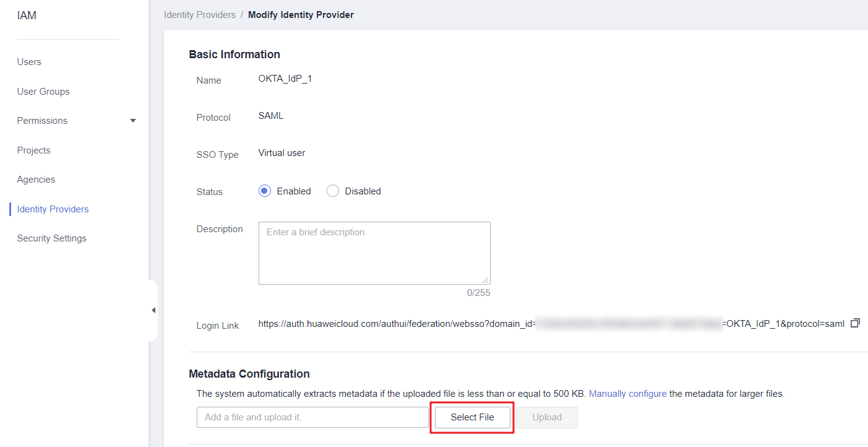The image size is (868, 447).
Task: Open Security Settings in the sidebar
Action: (x=52, y=238)
